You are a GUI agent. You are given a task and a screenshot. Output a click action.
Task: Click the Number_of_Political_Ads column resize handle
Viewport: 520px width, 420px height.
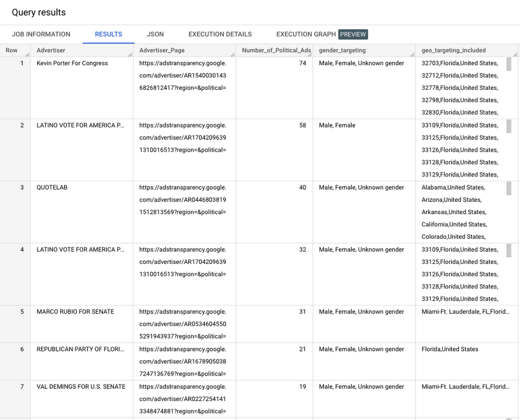click(x=310, y=54)
